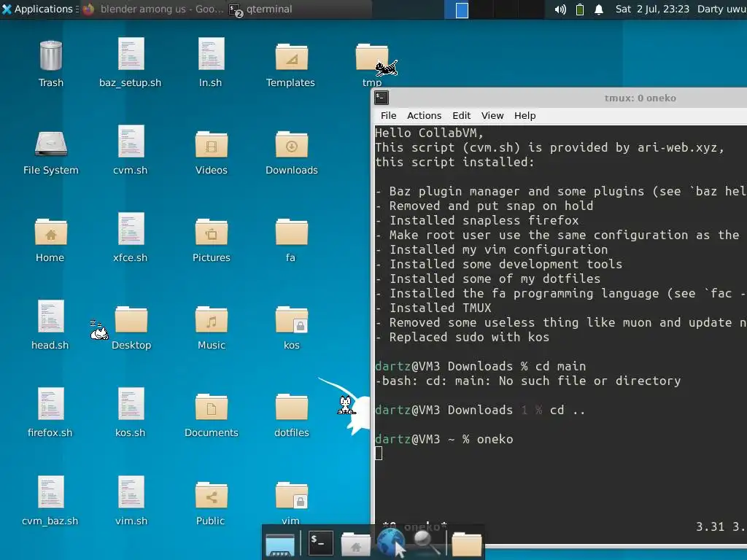747x560 pixels.
Task: Launch the terminal emulator from the dock
Action: click(320, 542)
